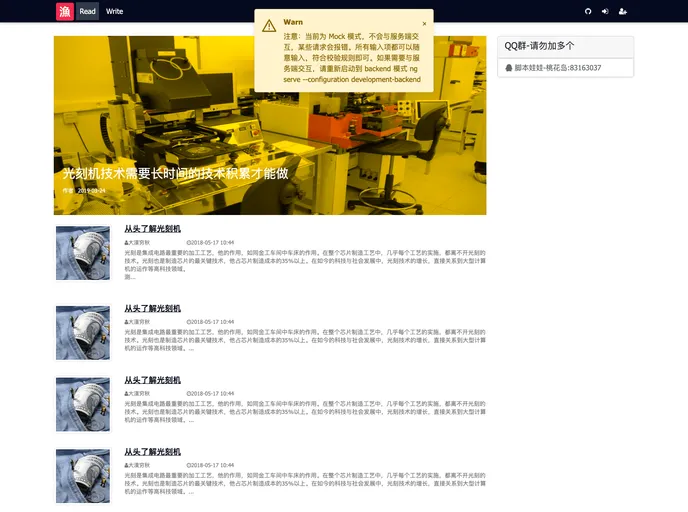
Task: Open the featured banner headline 光刻机技术需要长时间的技术积累才能做
Action: coord(175,173)
